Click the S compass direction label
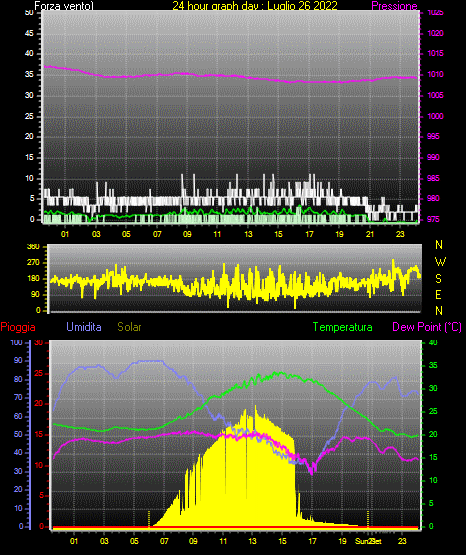Viewport: 466px width, 555px height. (x=438, y=279)
